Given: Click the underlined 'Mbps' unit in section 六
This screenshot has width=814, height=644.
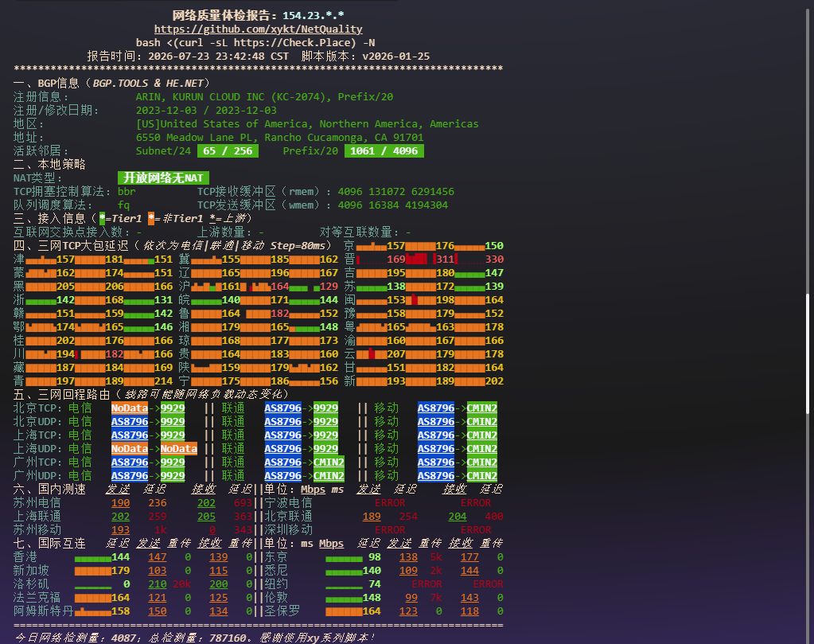Looking at the screenshot, I should pos(313,490).
